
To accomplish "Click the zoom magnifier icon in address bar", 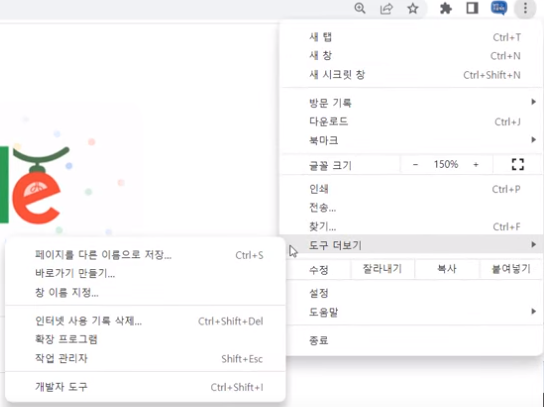I will click(x=360, y=8).
